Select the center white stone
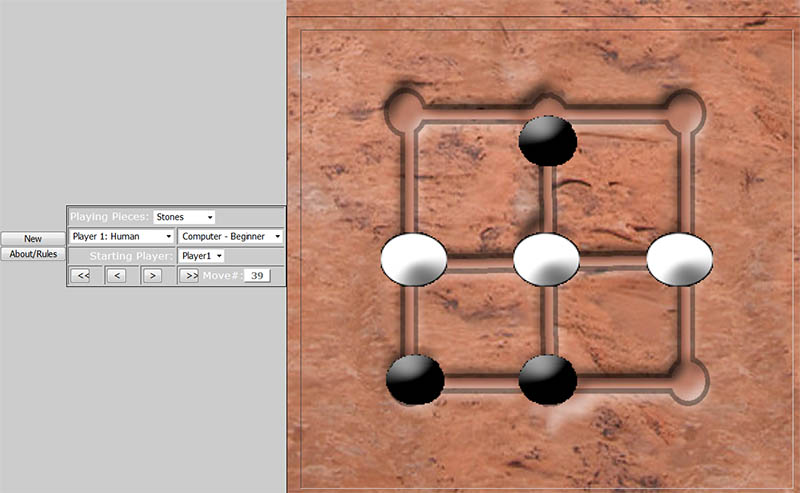The height and width of the screenshot is (493, 800). click(x=547, y=260)
